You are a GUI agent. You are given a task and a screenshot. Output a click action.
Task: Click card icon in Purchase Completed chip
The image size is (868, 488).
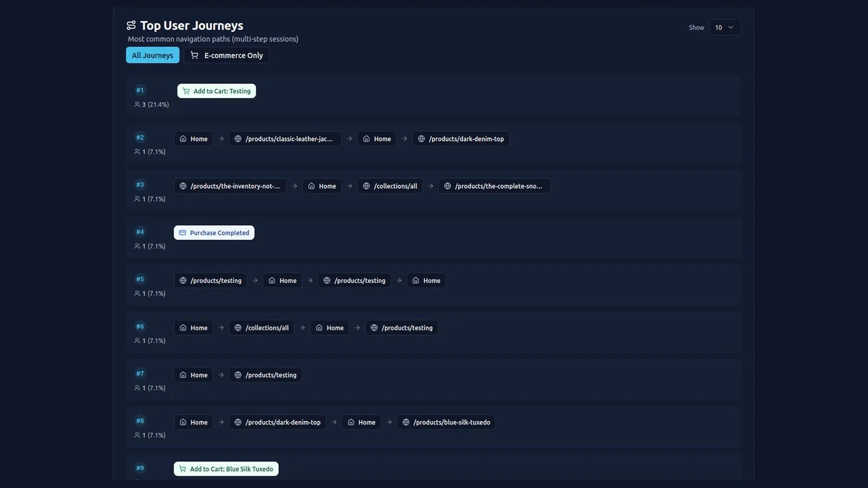182,233
